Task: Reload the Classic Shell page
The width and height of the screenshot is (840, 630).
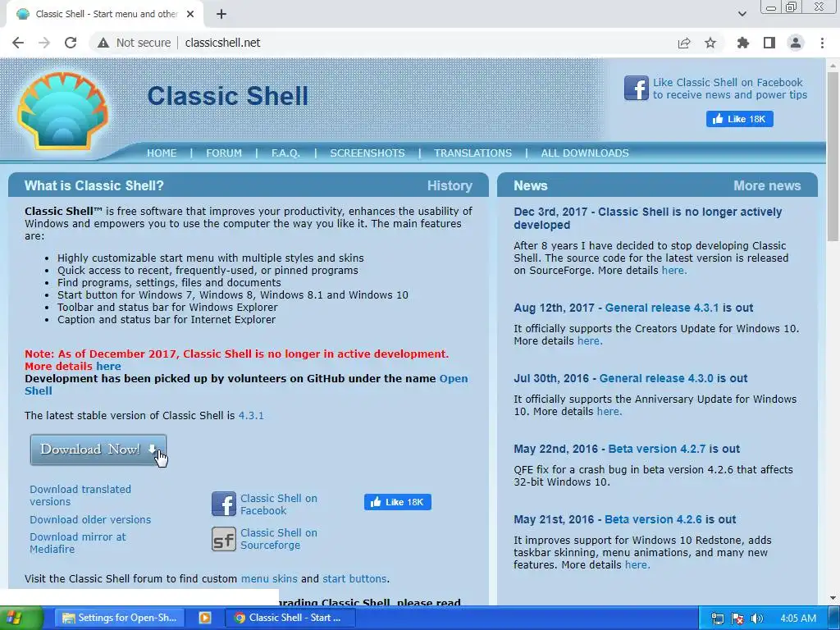Action: pyautogui.click(x=71, y=43)
